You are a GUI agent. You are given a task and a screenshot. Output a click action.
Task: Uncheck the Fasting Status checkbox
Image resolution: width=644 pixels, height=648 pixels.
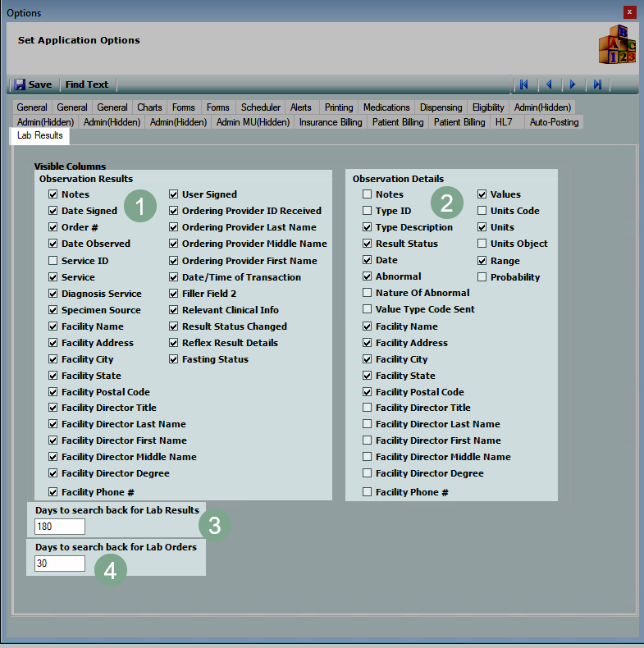coord(174,359)
